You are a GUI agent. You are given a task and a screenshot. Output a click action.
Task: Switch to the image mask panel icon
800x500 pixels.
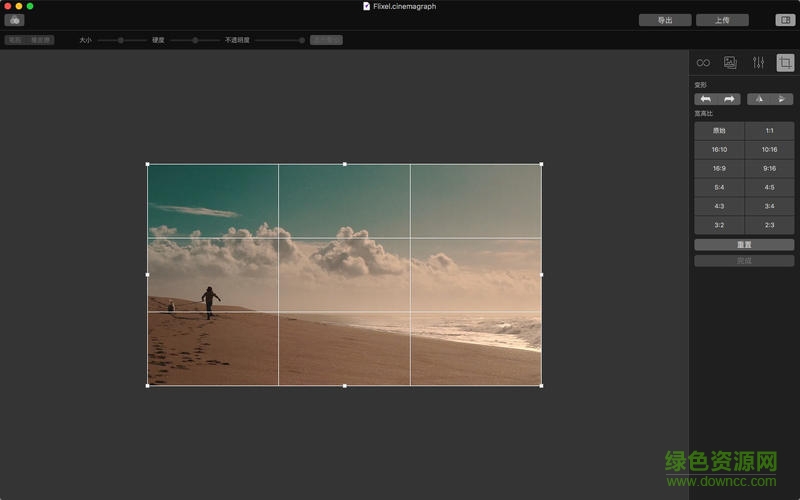(x=730, y=62)
